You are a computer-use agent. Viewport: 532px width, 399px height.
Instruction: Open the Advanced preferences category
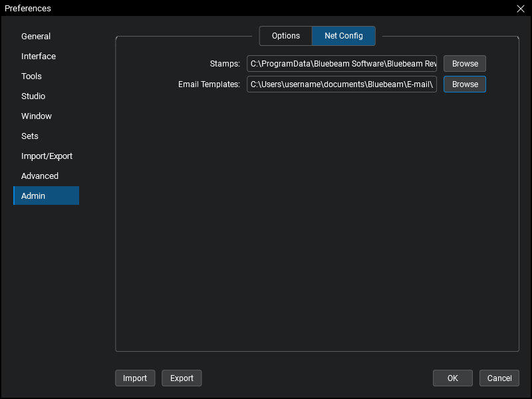tap(40, 176)
